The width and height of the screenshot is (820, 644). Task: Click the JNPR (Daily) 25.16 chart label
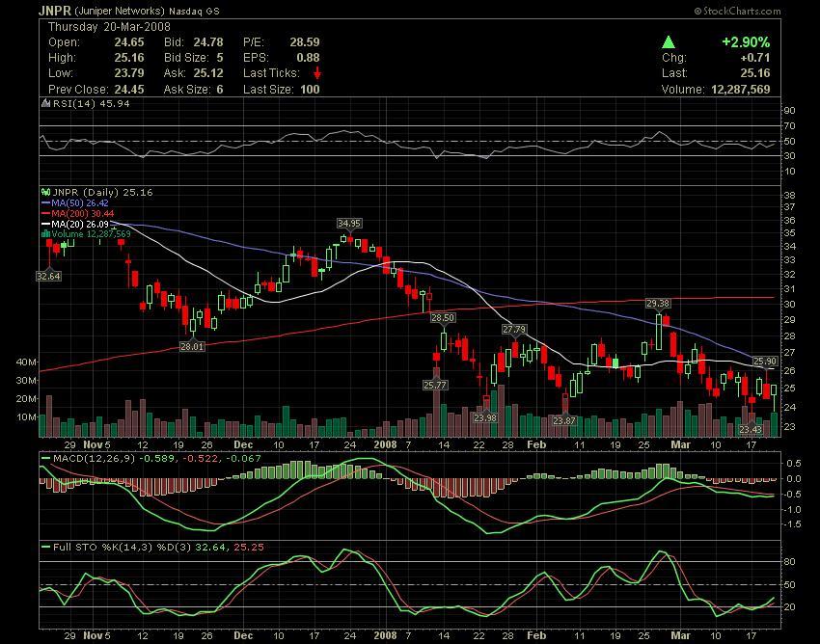(102, 193)
